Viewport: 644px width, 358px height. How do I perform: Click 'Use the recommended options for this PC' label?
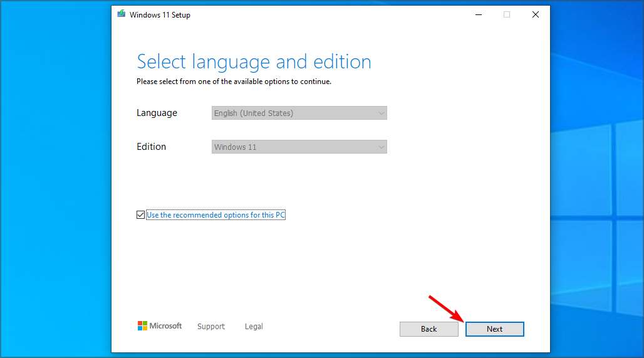click(216, 215)
